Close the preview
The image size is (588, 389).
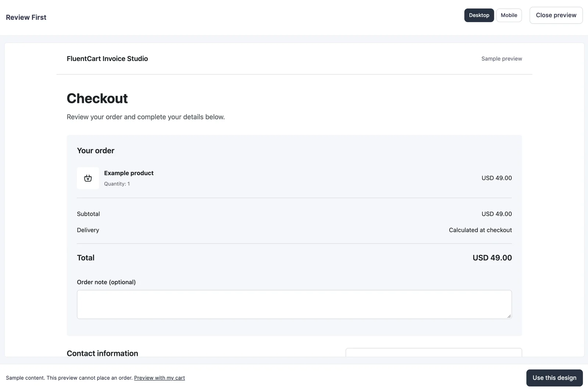[x=556, y=15]
